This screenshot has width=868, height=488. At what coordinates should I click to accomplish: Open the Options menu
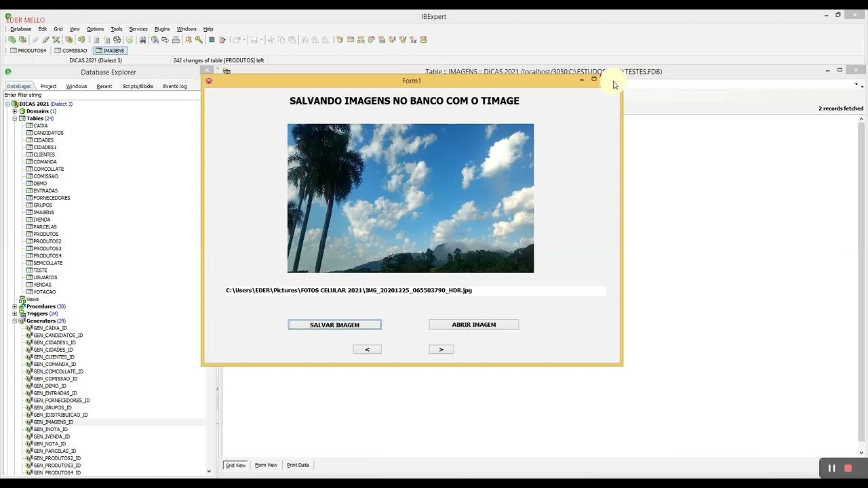click(x=95, y=29)
